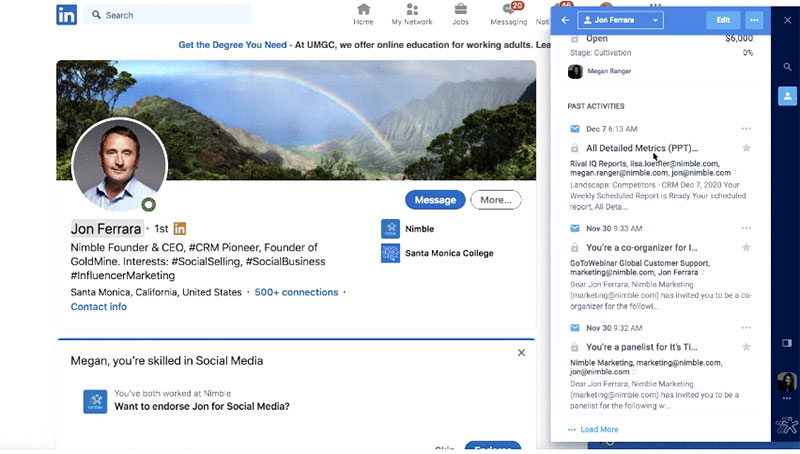Open Contact info link
The height and width of the screenshot is (454, 800).
pyautogui.click(x=98, y=307)
